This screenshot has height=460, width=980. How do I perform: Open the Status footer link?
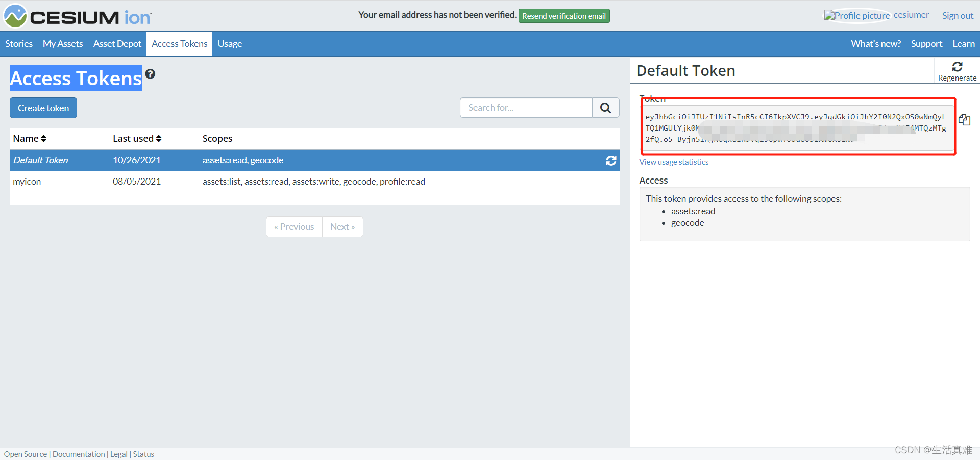pos(143,454)
